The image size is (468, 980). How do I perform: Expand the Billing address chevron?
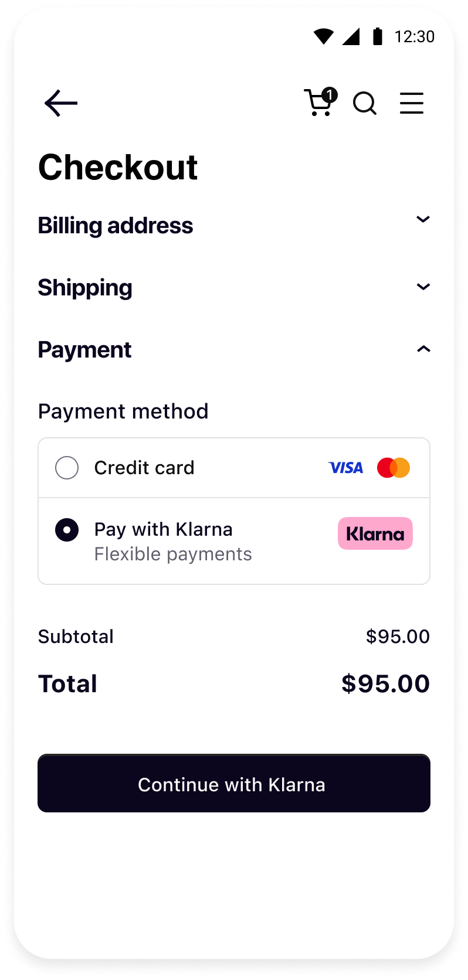tap(423, 219)
